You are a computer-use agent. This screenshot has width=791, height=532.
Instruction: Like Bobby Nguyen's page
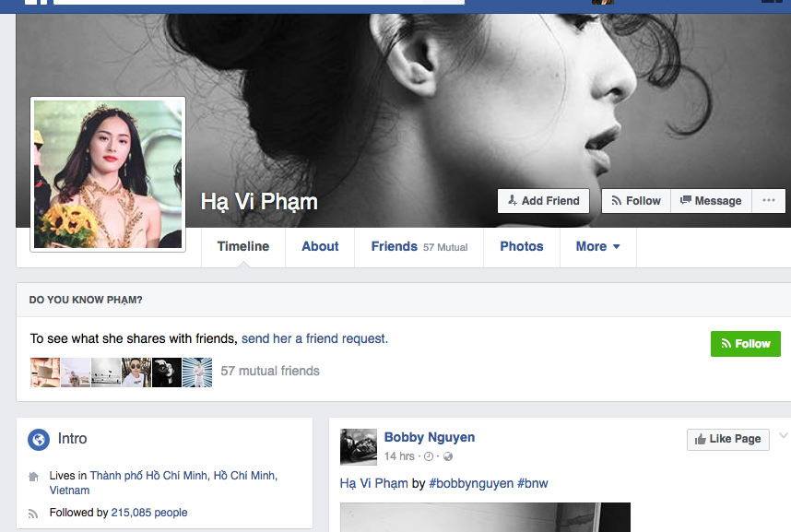727,439
